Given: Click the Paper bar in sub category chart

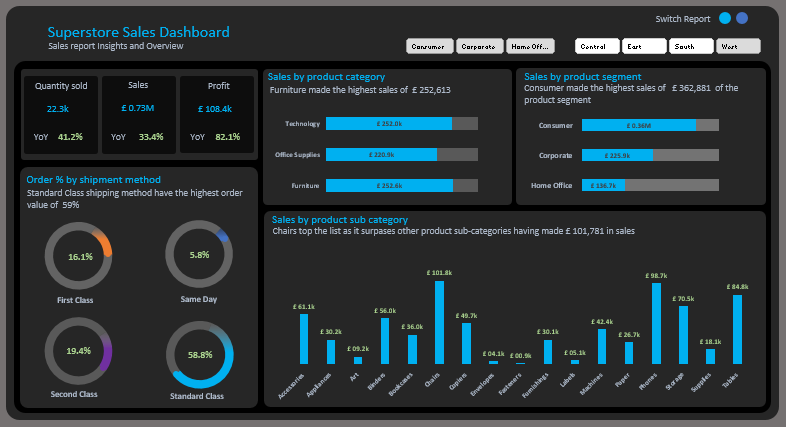Looking at the screenshot, I should (629, 353).
